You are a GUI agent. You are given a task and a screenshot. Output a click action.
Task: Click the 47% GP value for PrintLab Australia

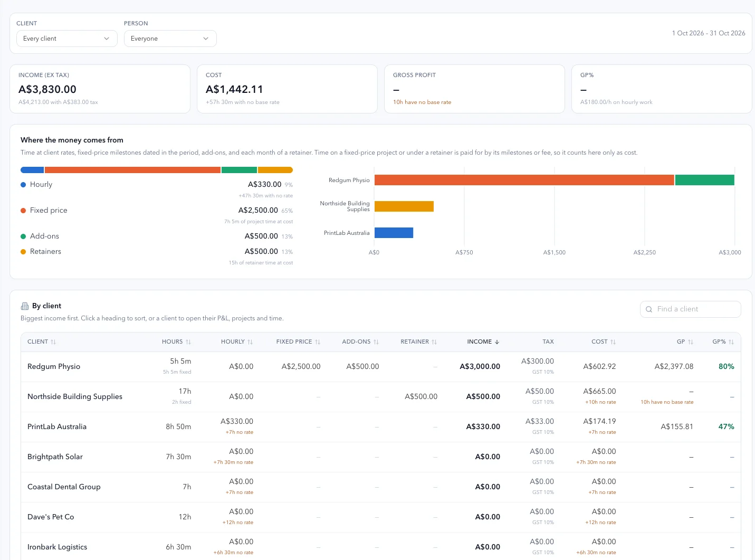click(727, 427)
